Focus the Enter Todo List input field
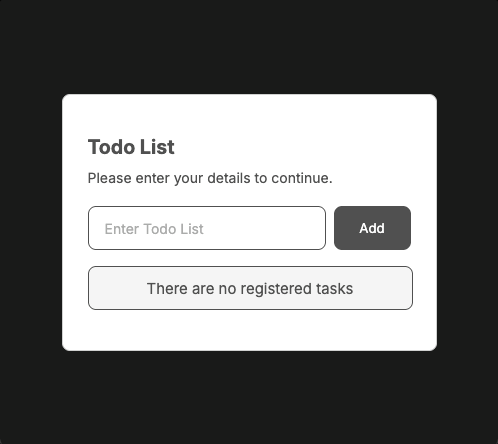The image size is (498, 444). tap(207, 228)
